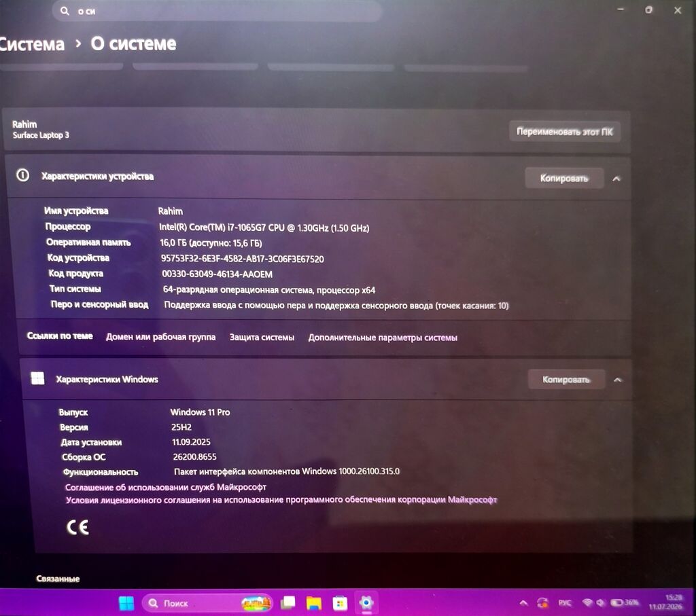Click Поддержка ввода с помощью пера text
This screenshot has height=616, width=696.
(x=336, y=305)
